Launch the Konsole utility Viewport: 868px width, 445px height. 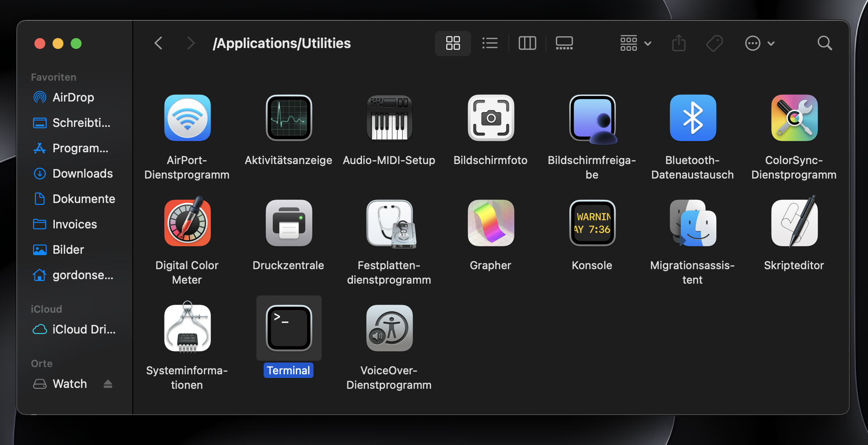592,223
